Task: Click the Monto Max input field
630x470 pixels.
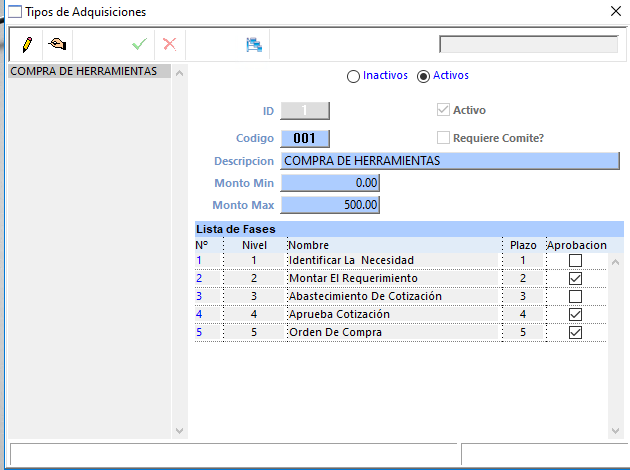Action: (x=330, y=205)
